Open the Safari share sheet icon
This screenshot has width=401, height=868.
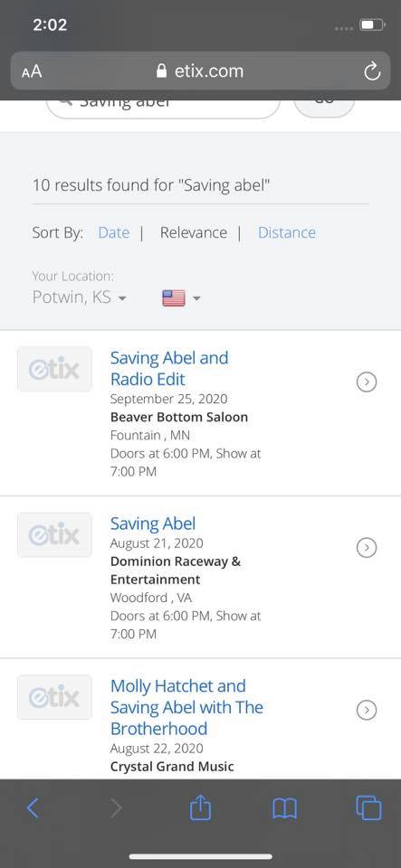(200, 807)
